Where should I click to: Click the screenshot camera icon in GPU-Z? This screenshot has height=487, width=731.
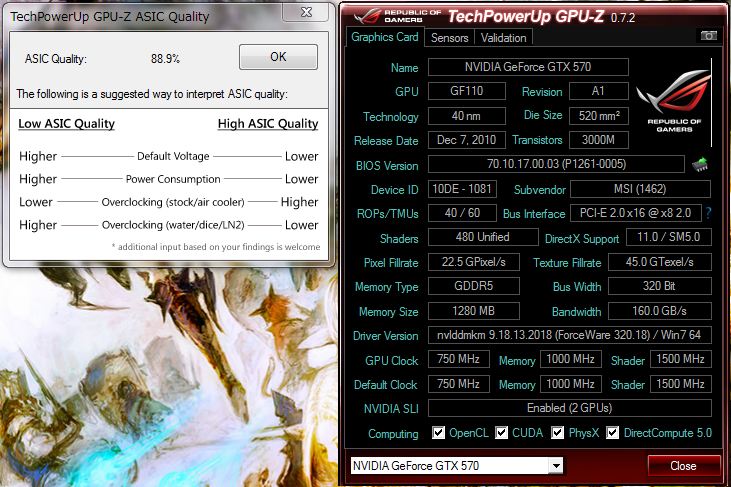point(709,35)
